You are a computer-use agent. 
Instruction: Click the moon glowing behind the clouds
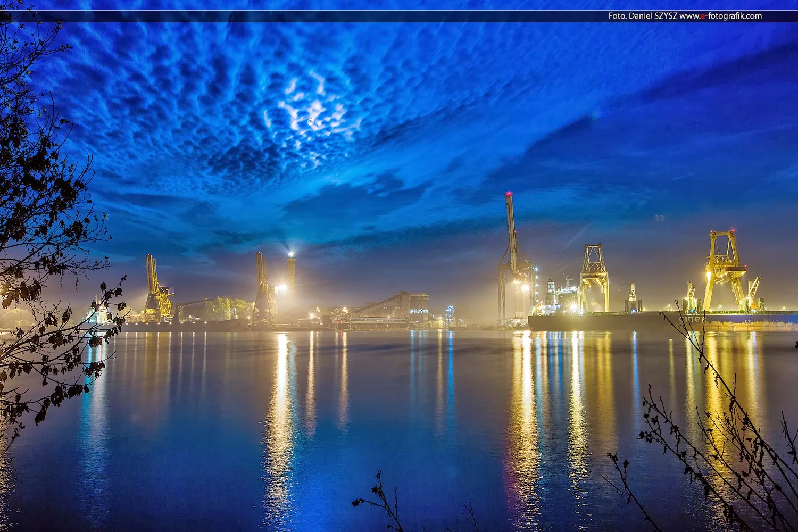coord(311,122)
